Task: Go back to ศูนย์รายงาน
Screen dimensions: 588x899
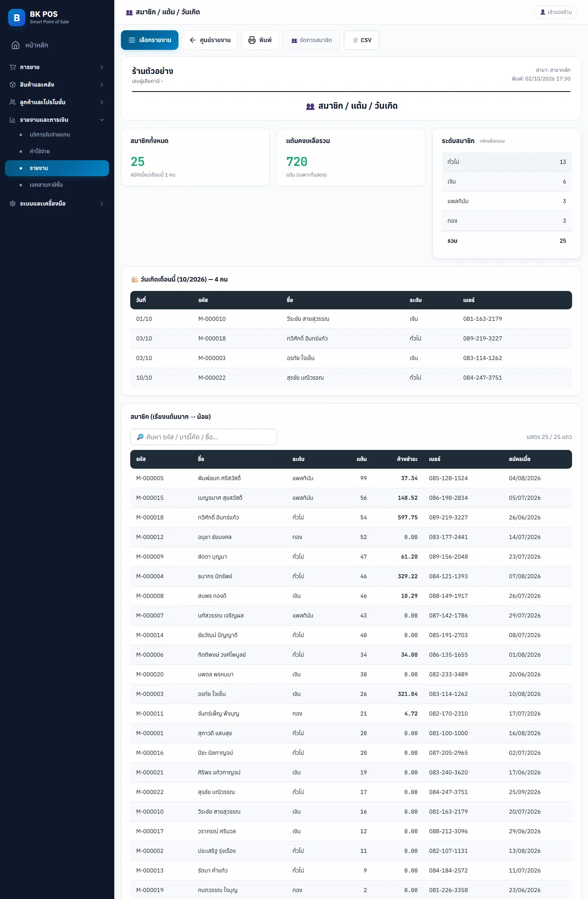Action: tap(209, 40)
